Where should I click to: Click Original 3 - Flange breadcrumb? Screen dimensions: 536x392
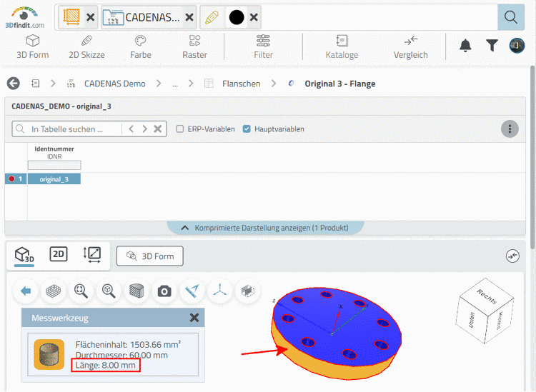coord(339,84)
